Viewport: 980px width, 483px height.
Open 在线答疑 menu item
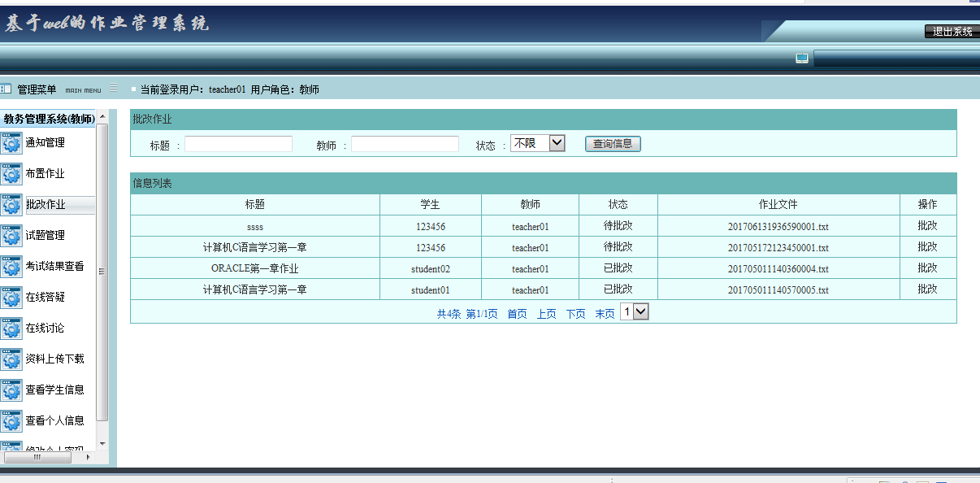click(x=45, y=298)
